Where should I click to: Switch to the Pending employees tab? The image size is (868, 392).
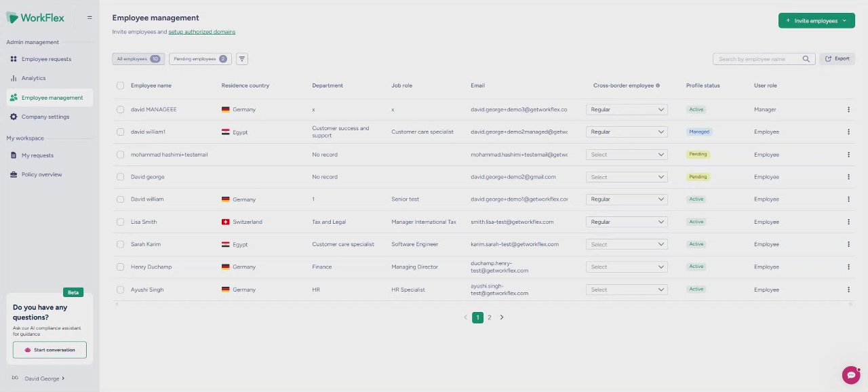coord(199,59)
